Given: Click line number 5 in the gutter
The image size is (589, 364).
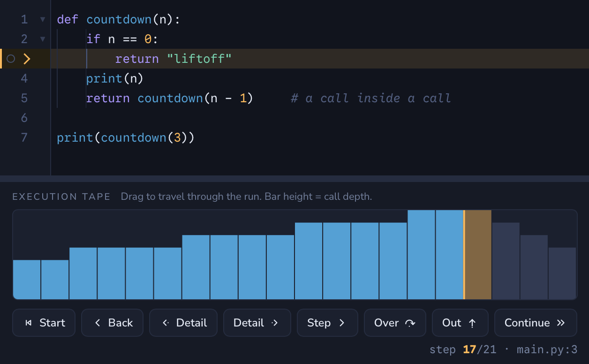Looking at the screenshot, I should tap(24, 98).
